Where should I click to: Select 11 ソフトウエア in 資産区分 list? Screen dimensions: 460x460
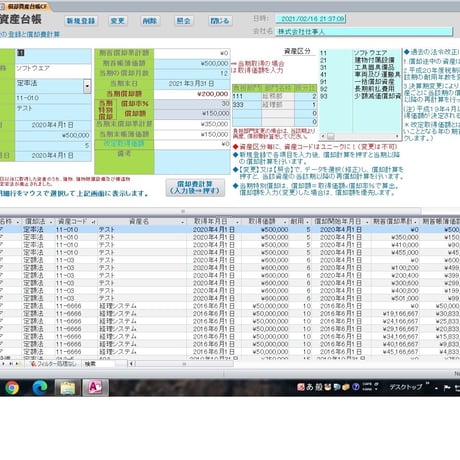(360, 53)
